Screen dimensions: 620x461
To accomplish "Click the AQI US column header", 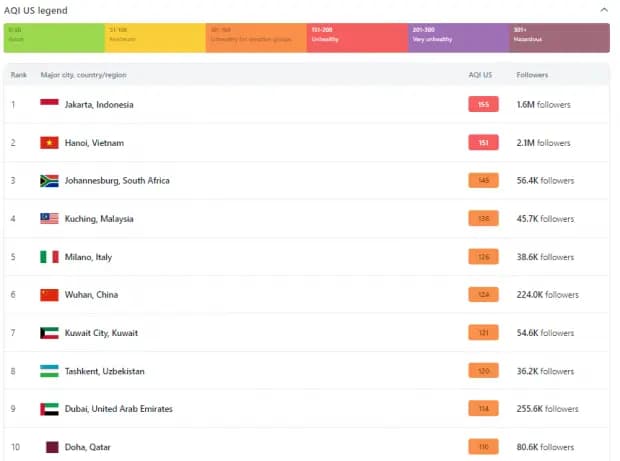I will pyautogui.click(x=480, y=75).
